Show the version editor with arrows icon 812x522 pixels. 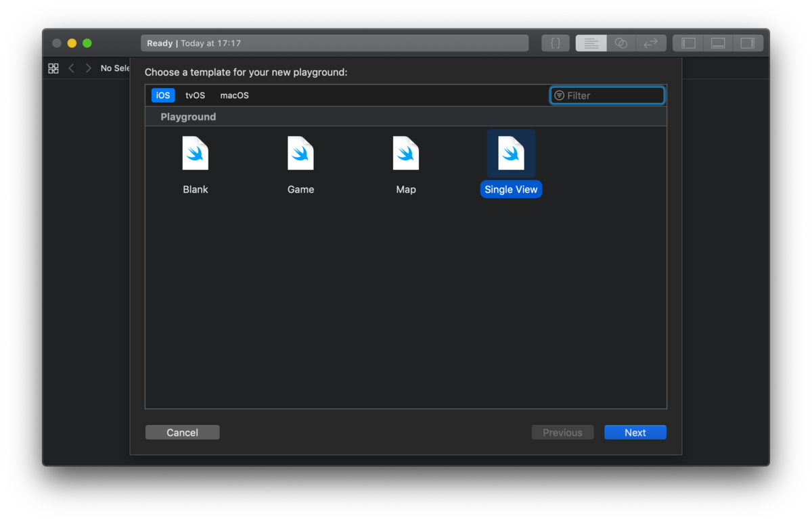tap(651, 43)
